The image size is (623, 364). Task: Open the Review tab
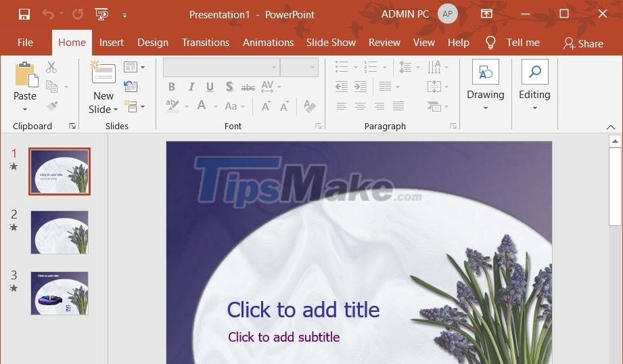(384, 43)
